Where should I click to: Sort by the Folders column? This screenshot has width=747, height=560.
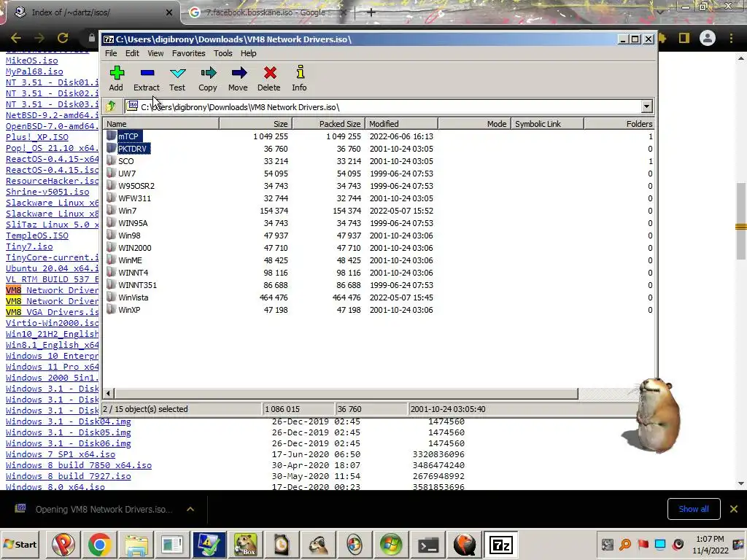pyautogui.click(x=619, y=124)
